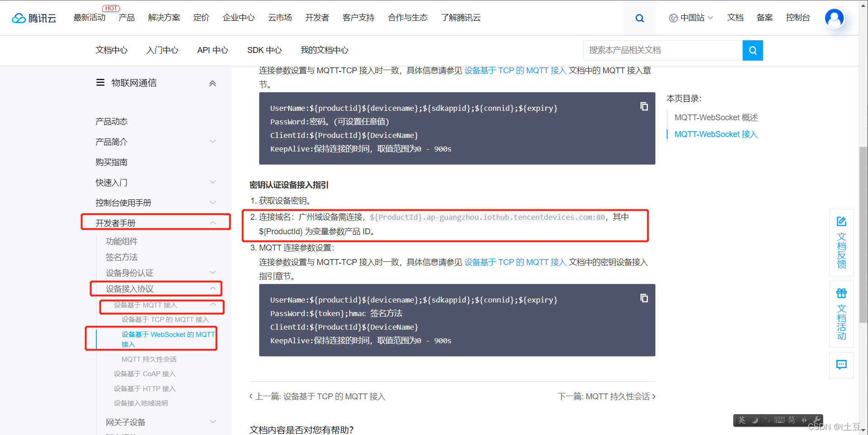The image size is (868, 435).
Task: Switch to API 中心 tab
Action: pos(213,50)
